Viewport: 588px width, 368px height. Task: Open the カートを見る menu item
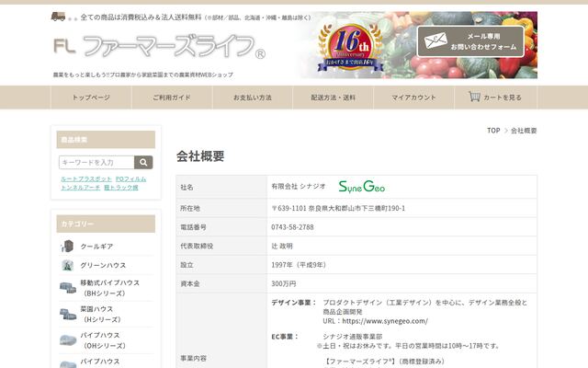coord(495,98)
